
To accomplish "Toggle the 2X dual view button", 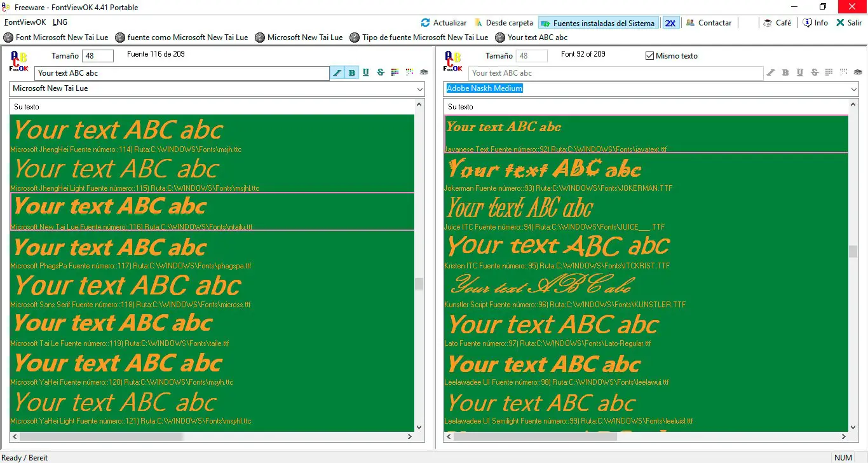I will pos(670,23).
